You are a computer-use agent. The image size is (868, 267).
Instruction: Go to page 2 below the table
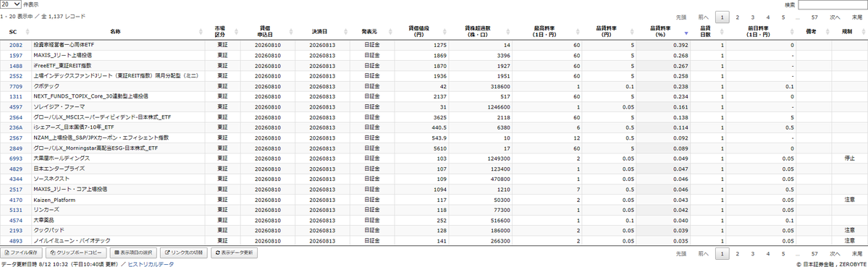[x=737, y=253]
